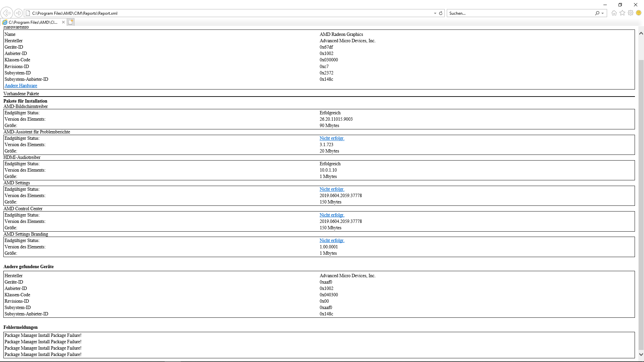Close the Report.xml tab
Screen dimensions: 644x362
(x=63, y=22)
